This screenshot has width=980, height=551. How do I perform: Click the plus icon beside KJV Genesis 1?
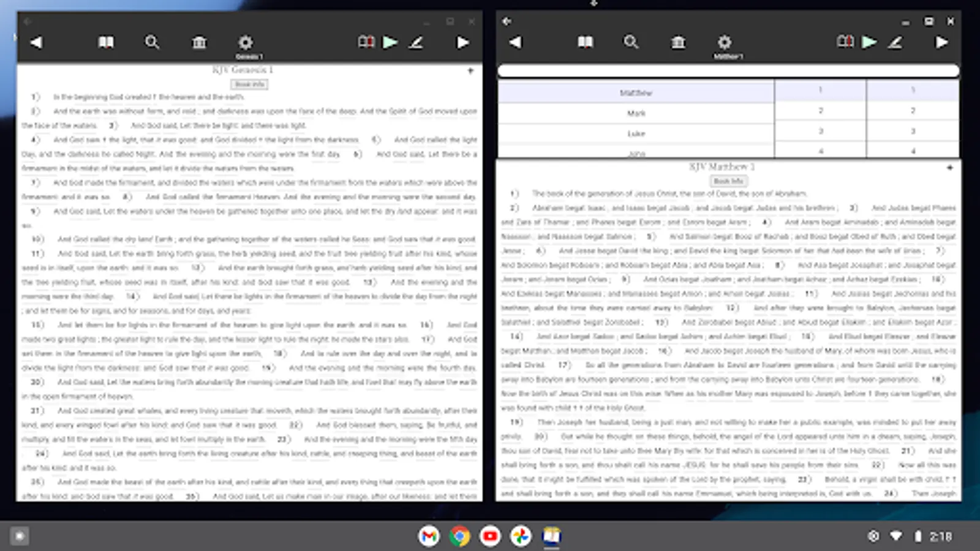470,71
